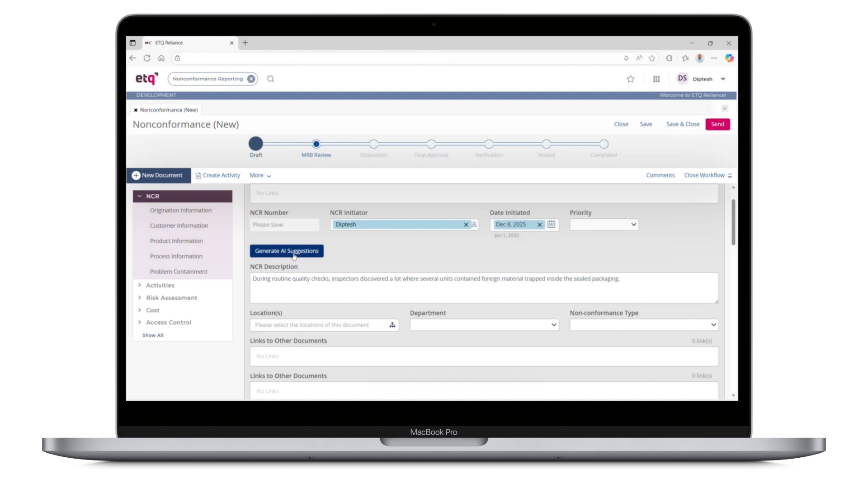Open the Priority dropdown
The image size is (868, 488).
[604, 225]
